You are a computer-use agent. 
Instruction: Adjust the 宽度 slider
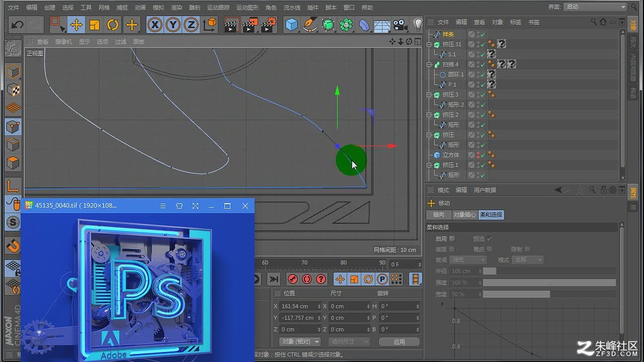click(x=549, y=294)
